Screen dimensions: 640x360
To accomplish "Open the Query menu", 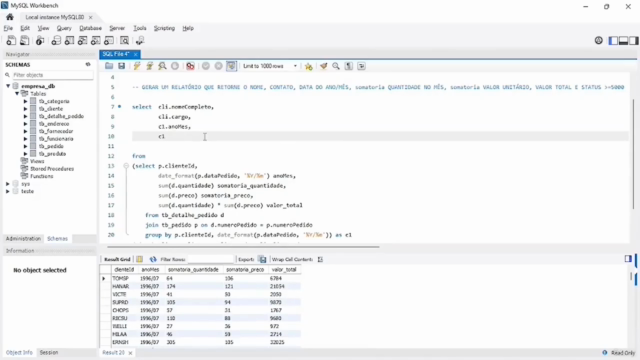I will click(64, 28).
